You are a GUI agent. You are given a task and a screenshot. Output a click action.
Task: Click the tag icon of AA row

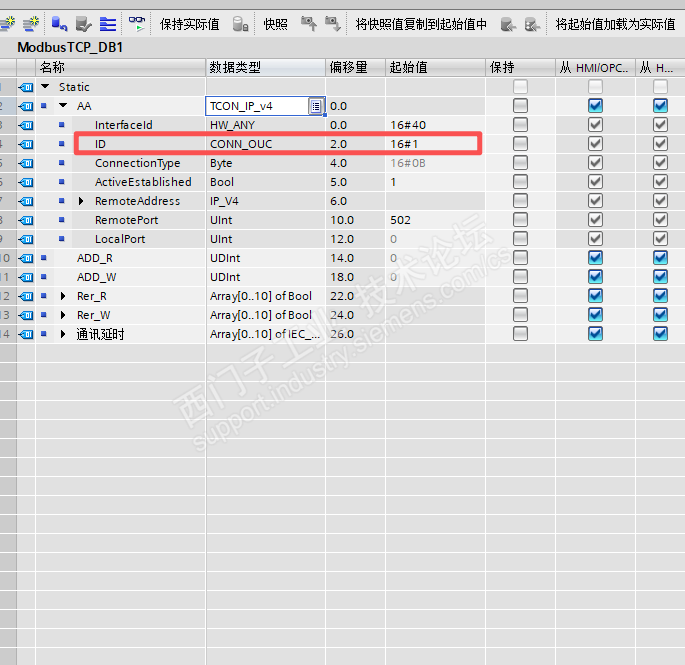tap(26, 106)
